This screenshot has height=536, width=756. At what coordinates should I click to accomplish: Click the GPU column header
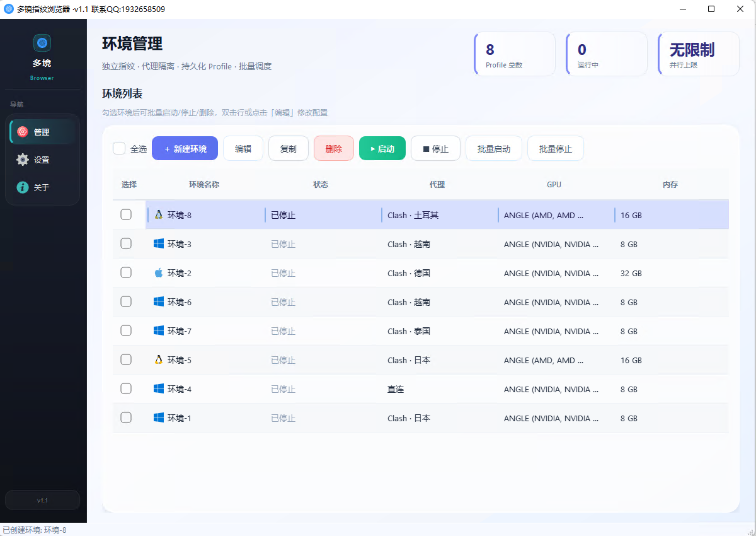point(554,185)
